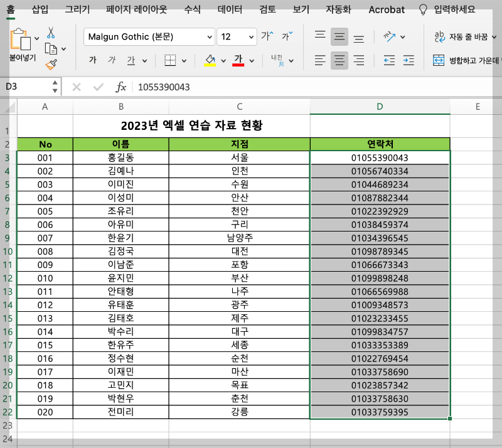Viewport: 502px width, 448px height.
Task: Select the Format Painter brush
Action: (50, 64)
